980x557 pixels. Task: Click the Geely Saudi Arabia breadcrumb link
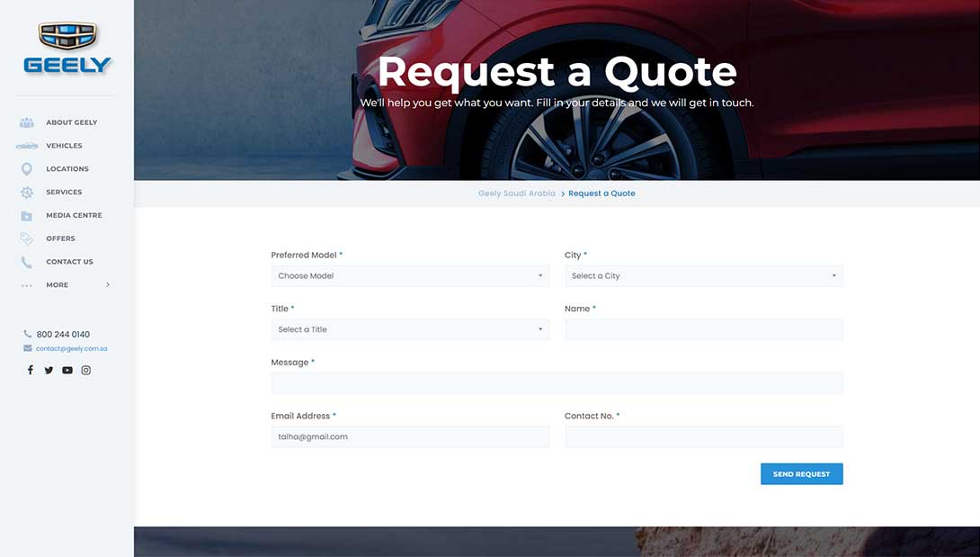(516, 193)
